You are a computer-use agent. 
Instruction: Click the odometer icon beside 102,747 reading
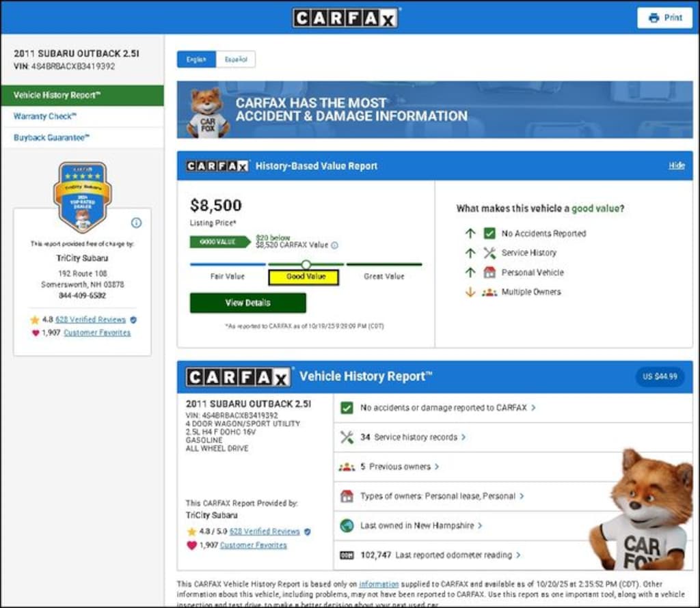coord(347,555)
